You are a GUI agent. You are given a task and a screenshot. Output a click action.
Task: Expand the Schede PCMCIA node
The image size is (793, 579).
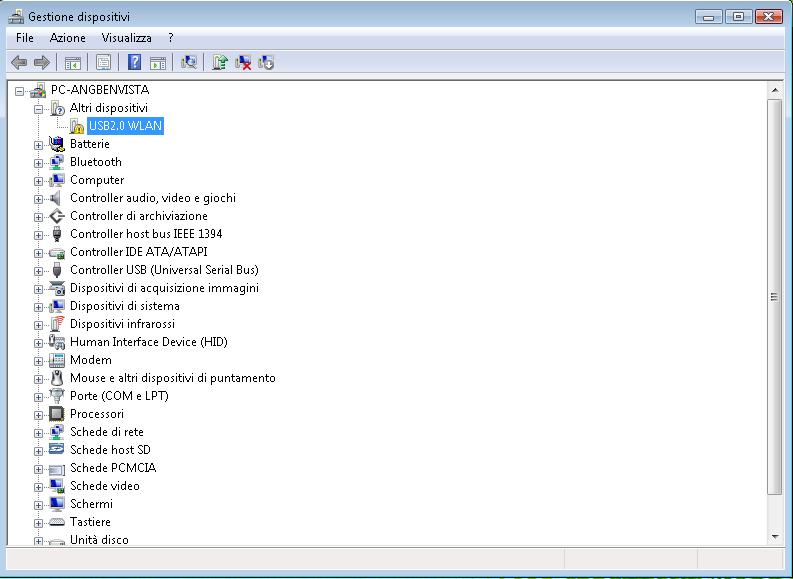(x=38, y=469)
